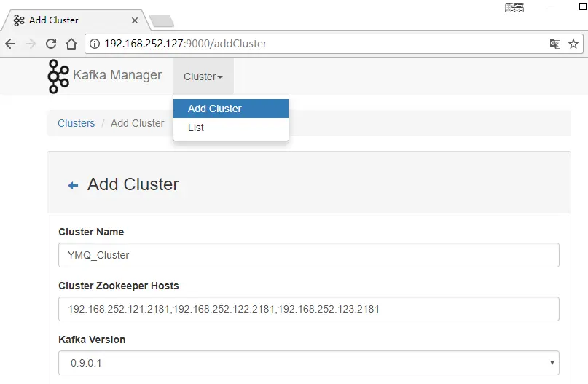Click into Cluster Zookeeper Hosts field
Screen dimensions: 588x384
(309, 309)
